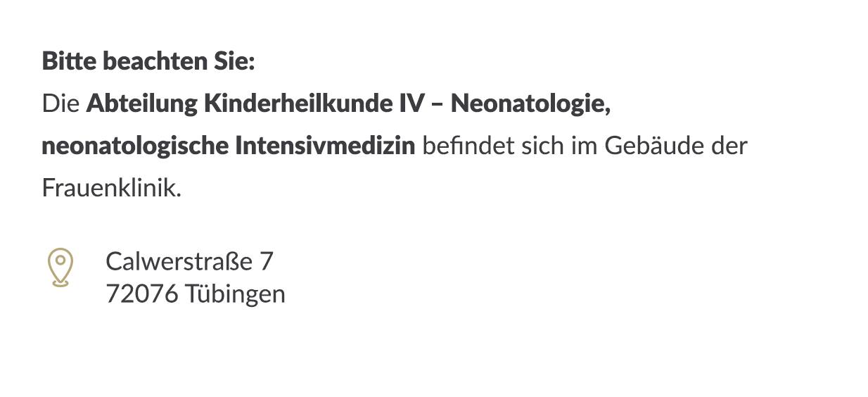Click the bold phrase 'neonatologische Intensivmedizin'
This screenshot has height=397, width=868.
[229, 146]
